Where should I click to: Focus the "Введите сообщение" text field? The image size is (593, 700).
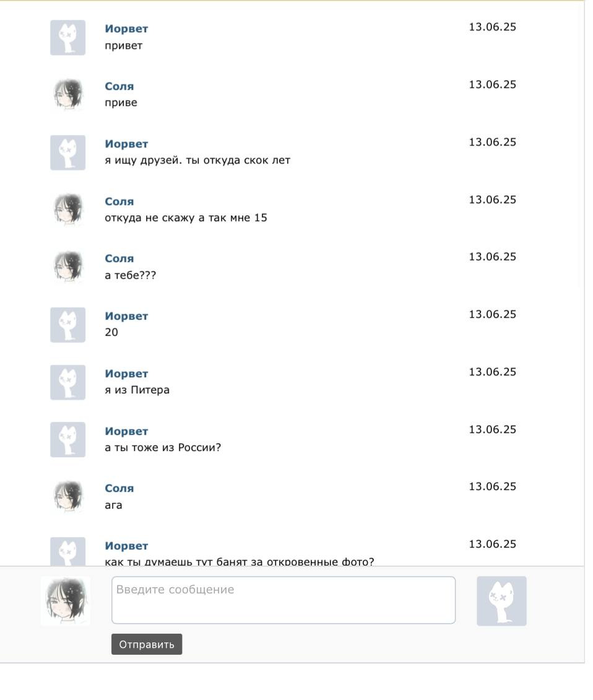point(284,600)
